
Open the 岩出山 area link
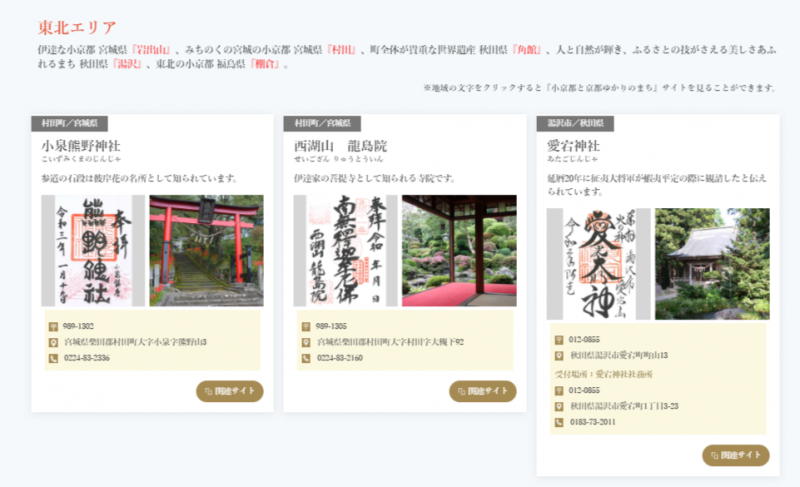[x=153, y=47]
